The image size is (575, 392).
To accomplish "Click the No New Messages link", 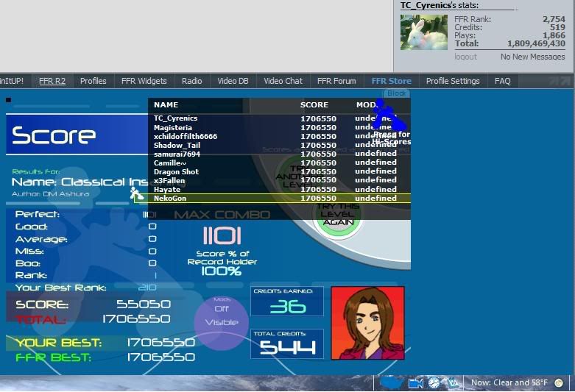I will [532, 57].
